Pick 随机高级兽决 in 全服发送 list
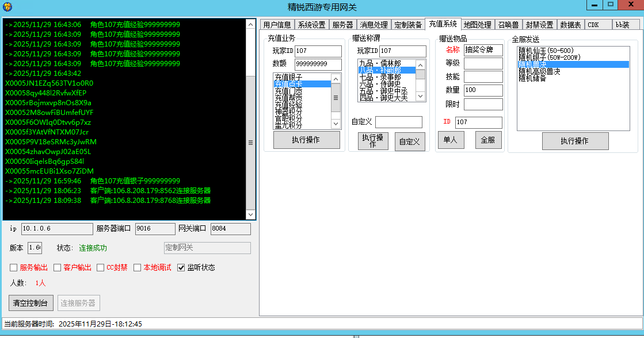 click(x=539, y=71)
